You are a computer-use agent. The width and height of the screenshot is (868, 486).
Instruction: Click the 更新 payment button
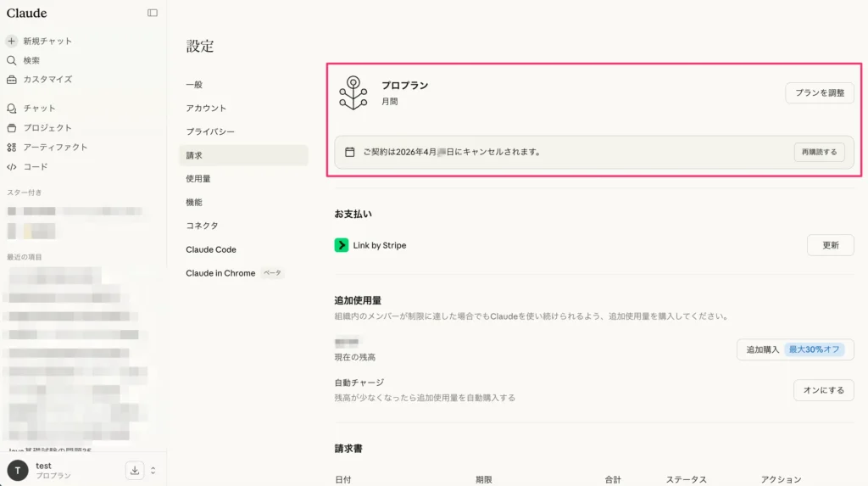point(831,245)
